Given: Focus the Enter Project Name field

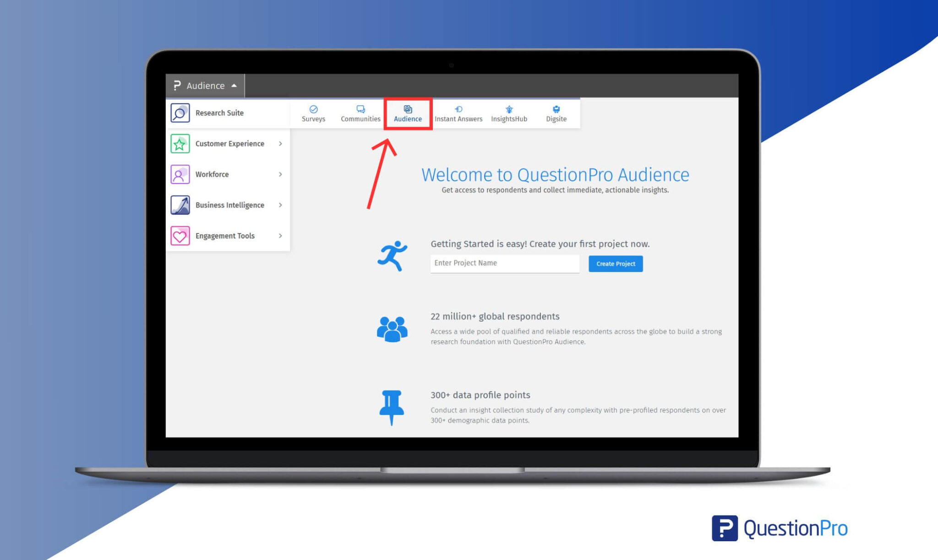Looking at the screenshot, I should pyautogui.click(x=505, y=263).
